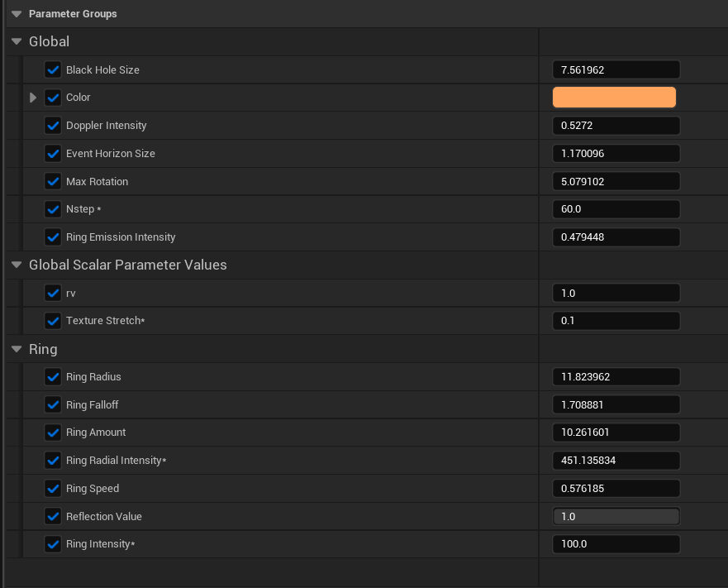Select the Ring Intensity 100.0 field
This screenshot has height=588, width=728.
[x=616, y=544]
